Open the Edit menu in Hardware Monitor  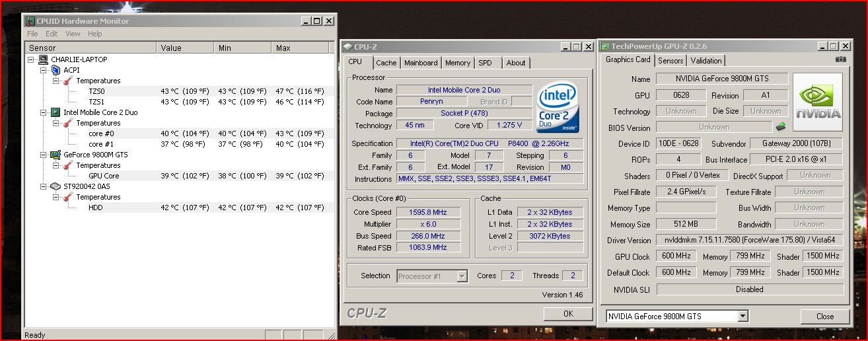point(52,34)
